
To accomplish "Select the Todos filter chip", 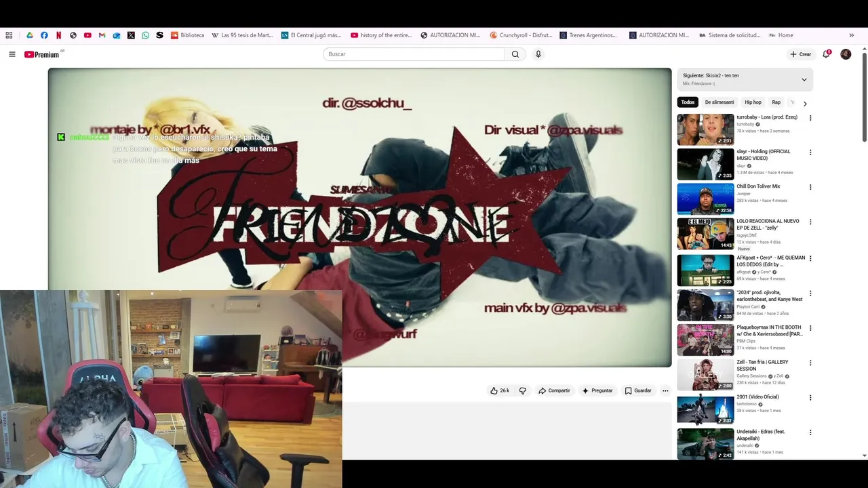I will (x=688, y=102).
